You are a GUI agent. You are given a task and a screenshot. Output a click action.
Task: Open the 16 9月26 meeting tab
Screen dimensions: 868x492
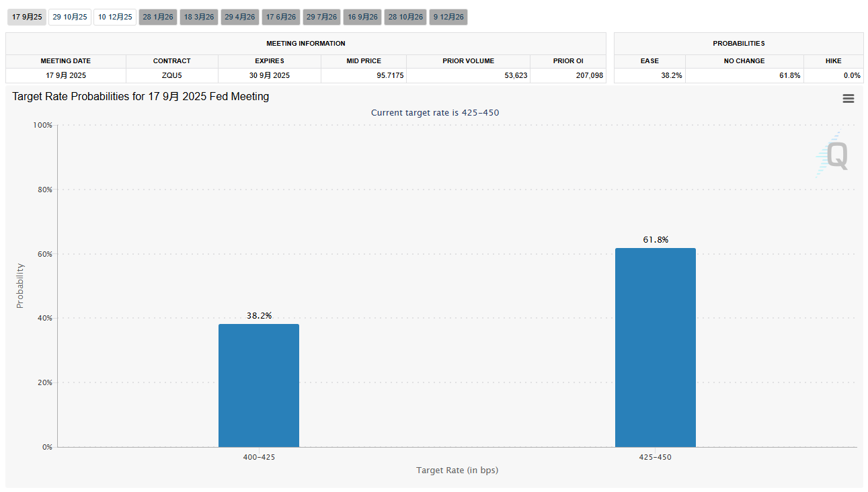tap(362, 17)
